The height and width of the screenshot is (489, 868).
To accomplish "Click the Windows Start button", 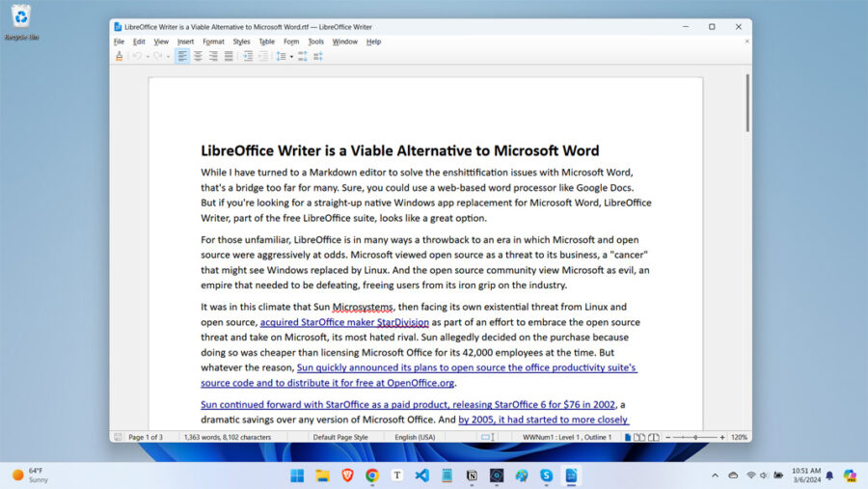I will click(x=297, y=475).
